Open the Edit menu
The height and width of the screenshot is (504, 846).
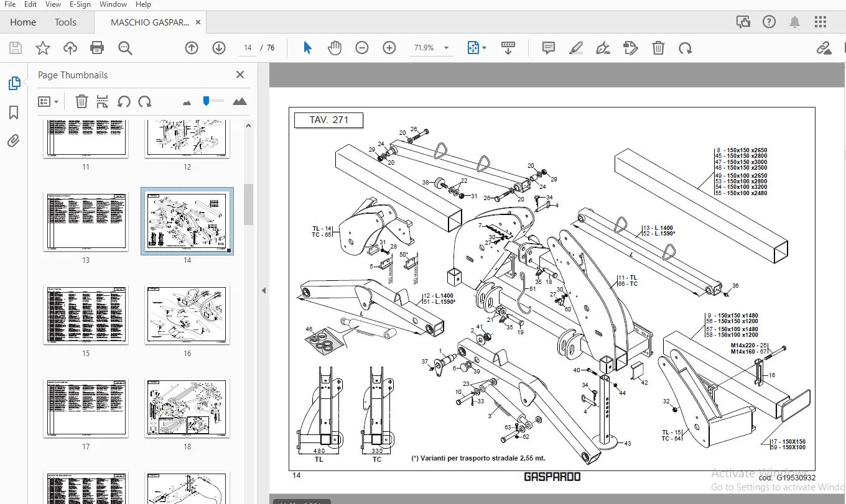point(30,4)
